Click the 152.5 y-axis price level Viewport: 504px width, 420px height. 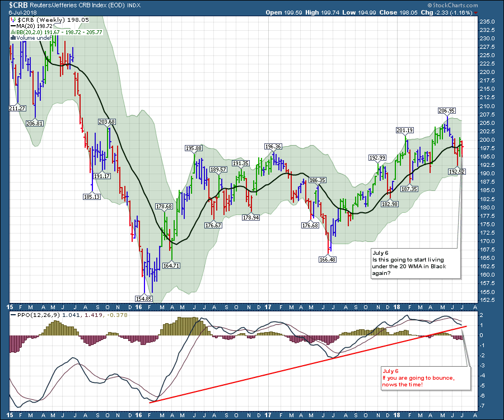[487, 300]
